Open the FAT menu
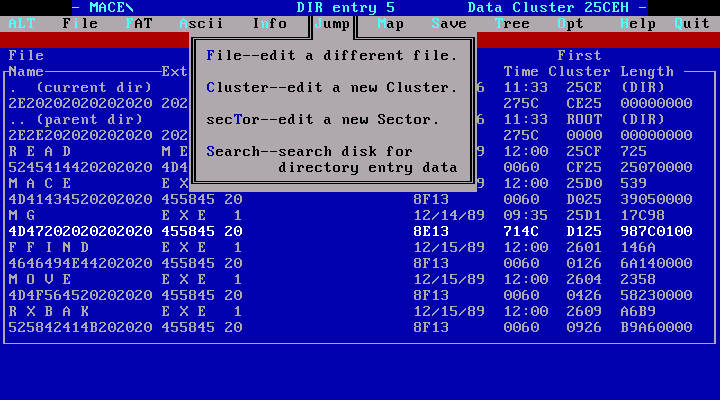 [139, 23]
